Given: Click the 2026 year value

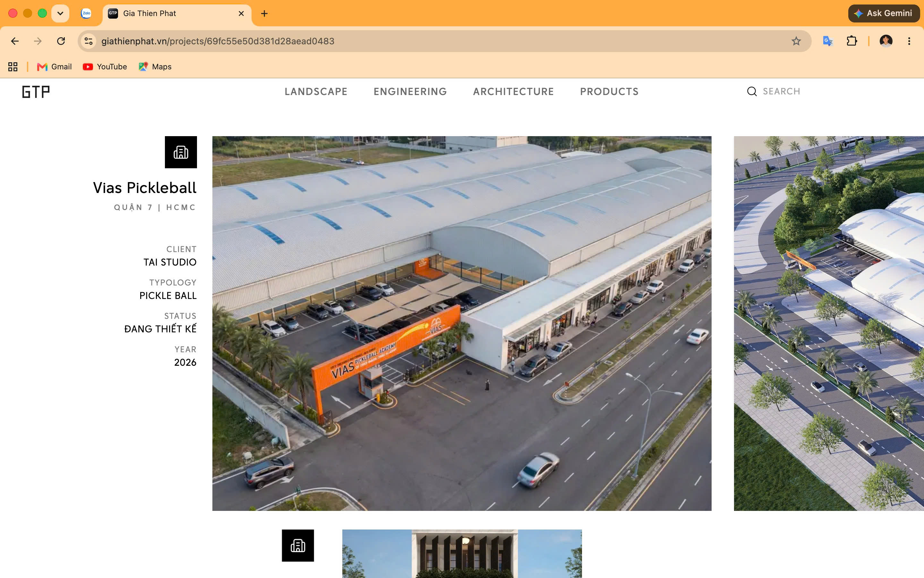Looking at the screenshot, I should pos(185,363).
